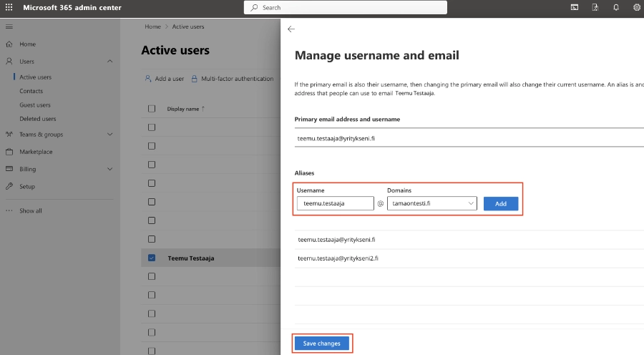Click the Add alias button
This screenshot has width=644, height=355.
(501, 203)
